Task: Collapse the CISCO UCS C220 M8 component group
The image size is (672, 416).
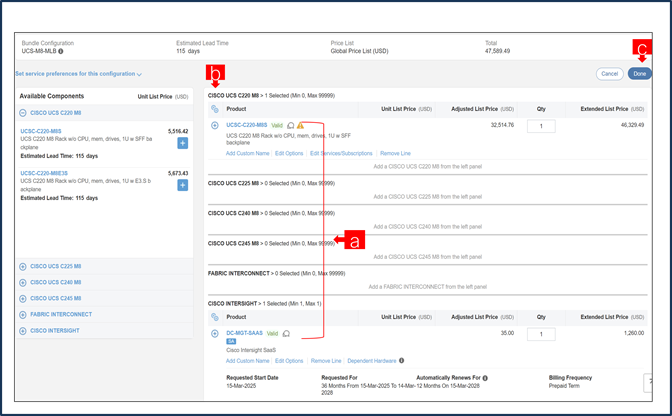Action: [x=23, y=113]
